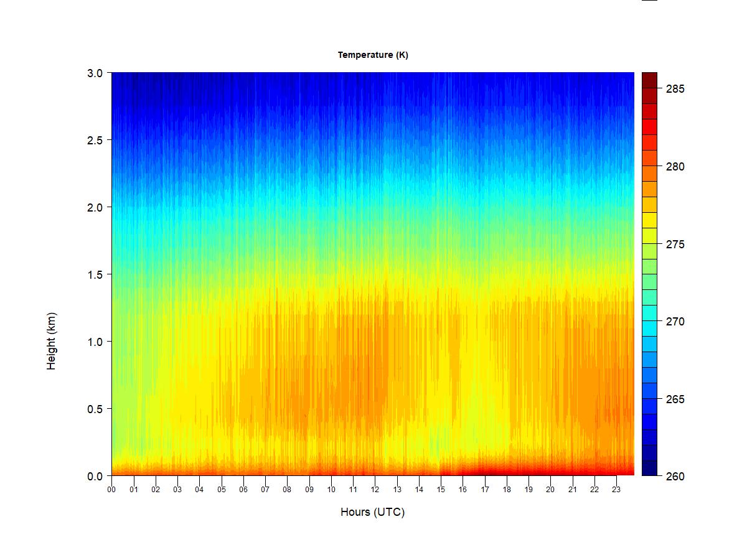This screenshot has width=747, height=560.
Task: Click the 23 hour tick label
Action: tap(616, 490)
